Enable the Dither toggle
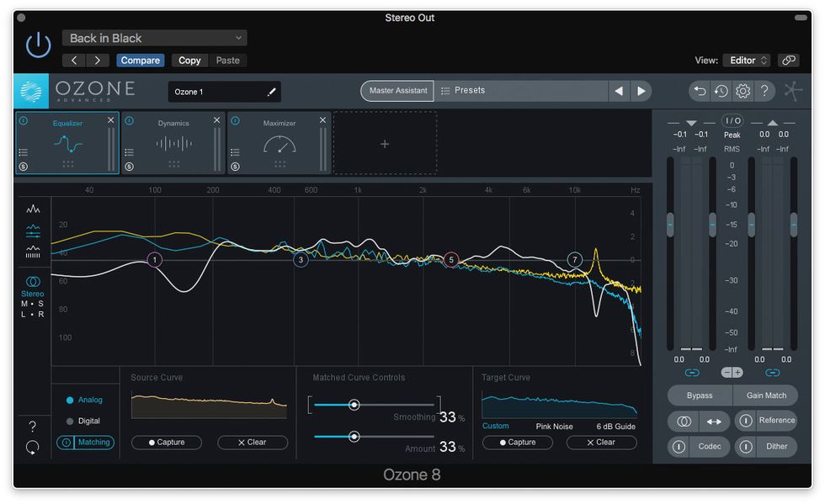825x504 pixels. pos(745,447)
